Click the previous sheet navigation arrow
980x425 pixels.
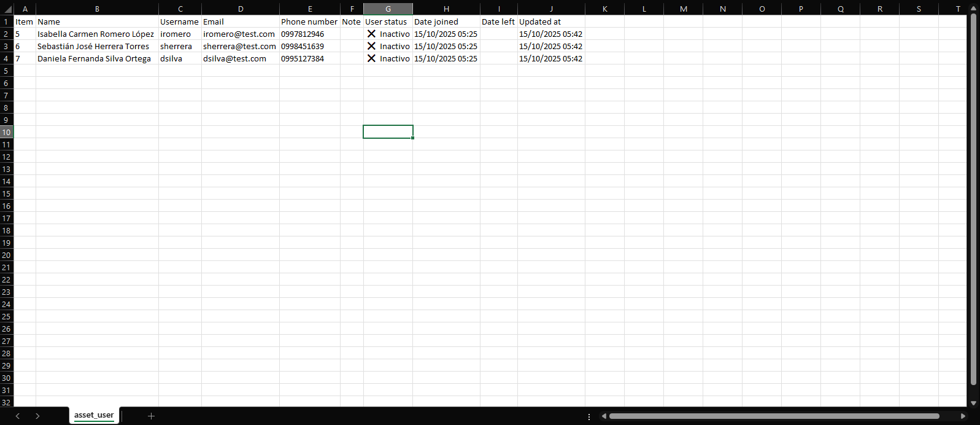(18, 416)
